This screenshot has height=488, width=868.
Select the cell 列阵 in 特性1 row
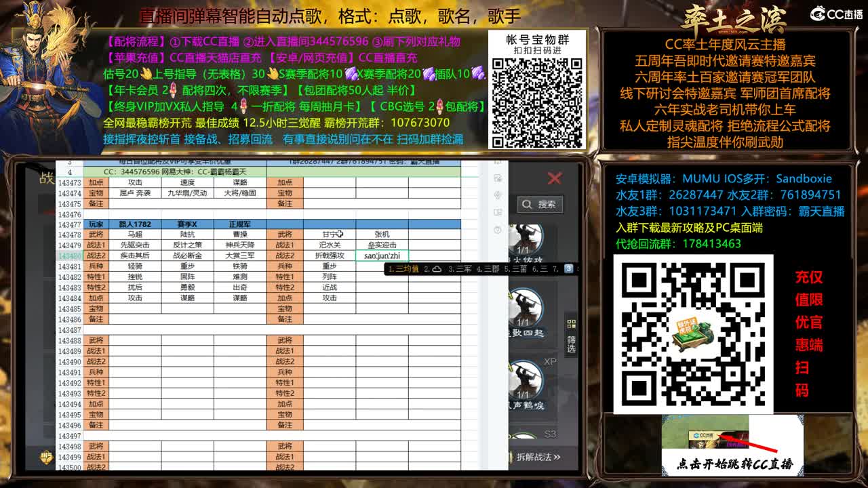pos(330,277)
